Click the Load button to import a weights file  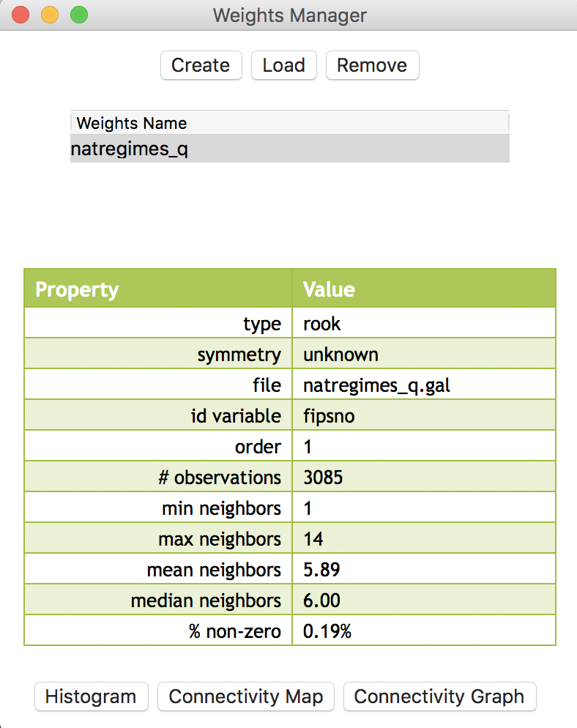tap(283, 65)
